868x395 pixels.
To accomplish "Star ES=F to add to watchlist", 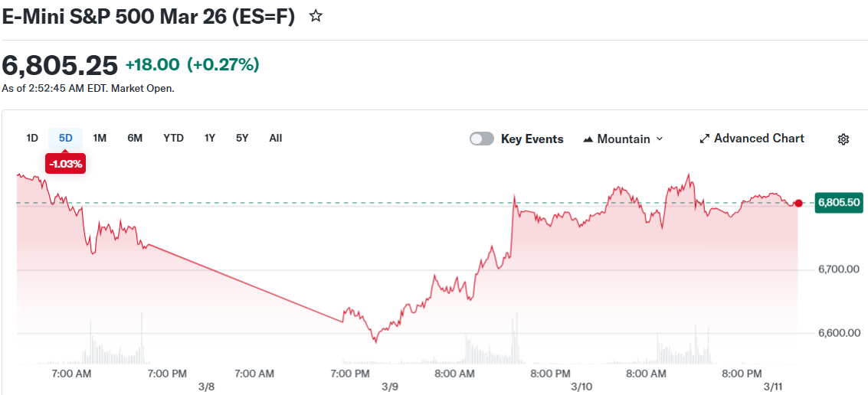I will click(x=316, y=16).
